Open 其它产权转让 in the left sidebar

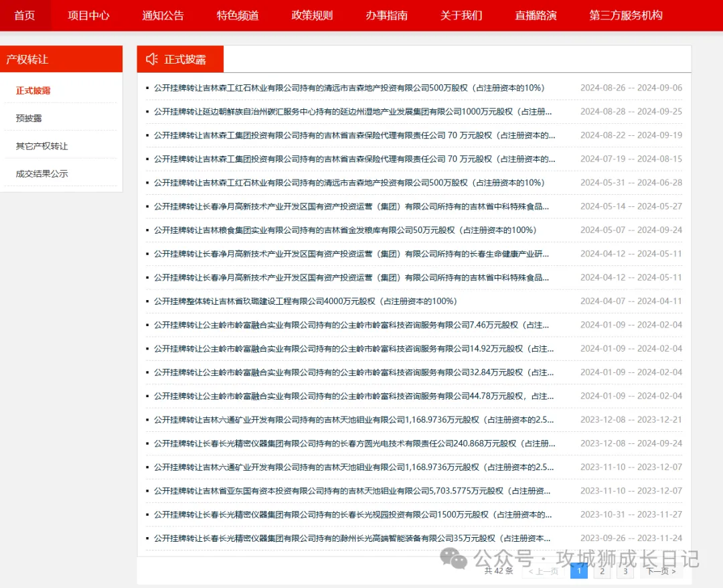coord(42,146)
